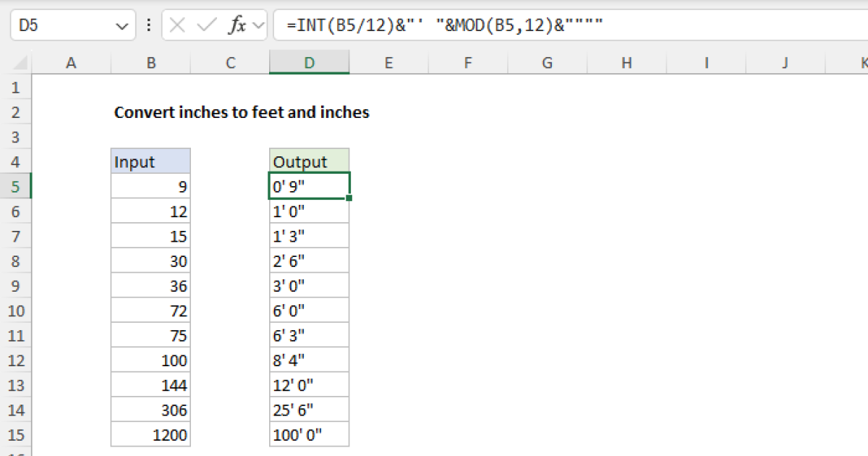This screenshot has width=868, height=456.
Task: Select row 6 header
Action: pos(16,211)
